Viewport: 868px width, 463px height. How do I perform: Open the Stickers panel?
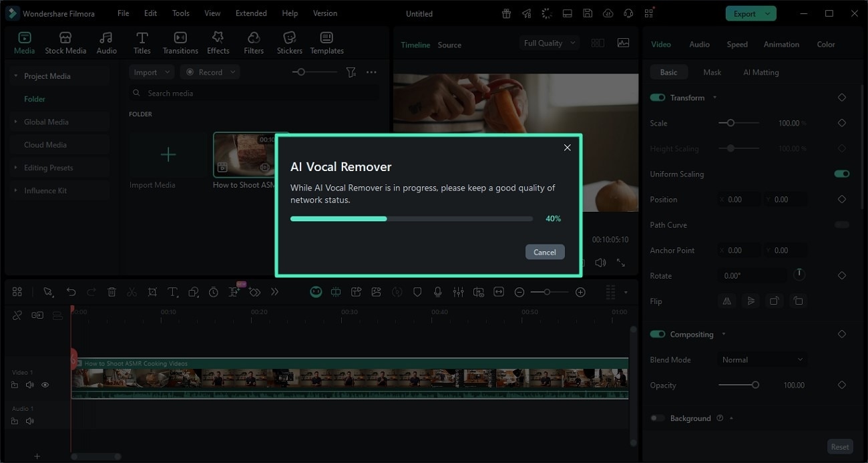[x=289, y=41]
